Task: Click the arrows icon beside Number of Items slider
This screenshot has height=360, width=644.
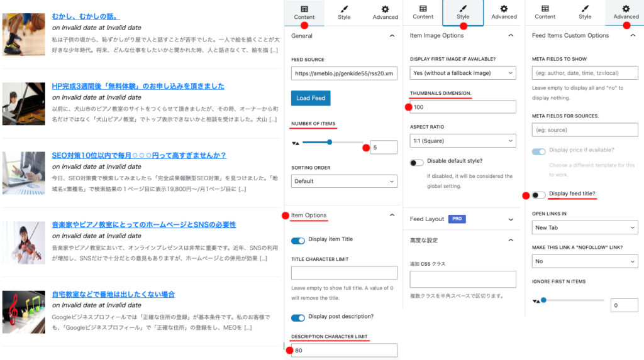Action: [296, 143]
